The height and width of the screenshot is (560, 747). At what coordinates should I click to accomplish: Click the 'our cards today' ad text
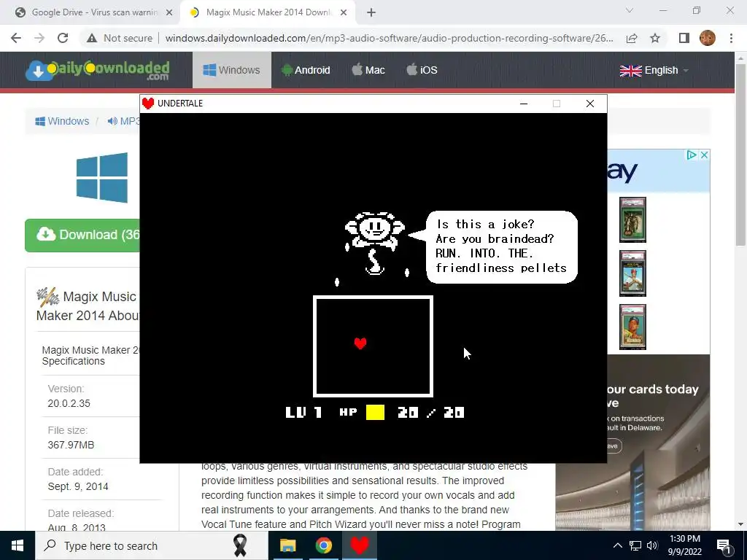(653, 389)
